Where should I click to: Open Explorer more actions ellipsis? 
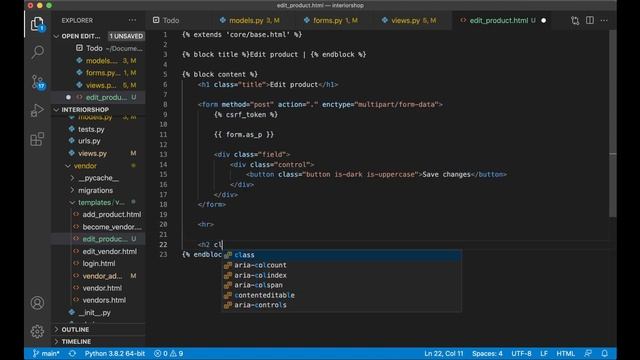click(132, 20)
